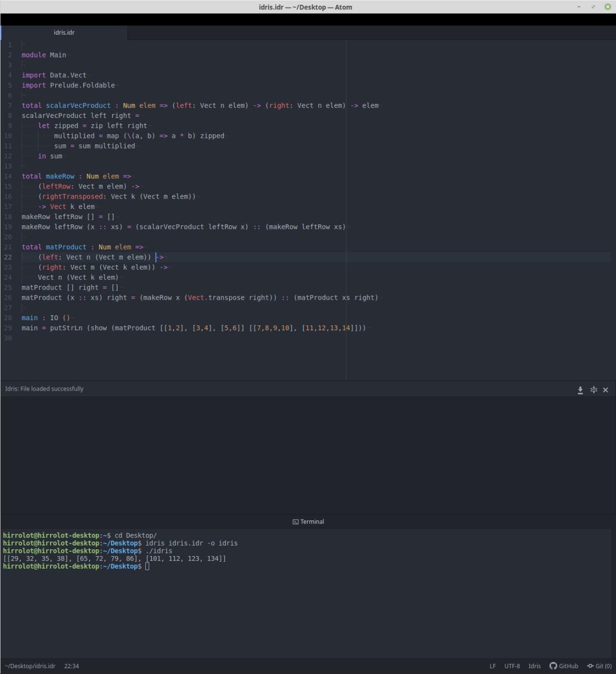Click the "leftRow: Vect m elem" line

tap(88, 186)
